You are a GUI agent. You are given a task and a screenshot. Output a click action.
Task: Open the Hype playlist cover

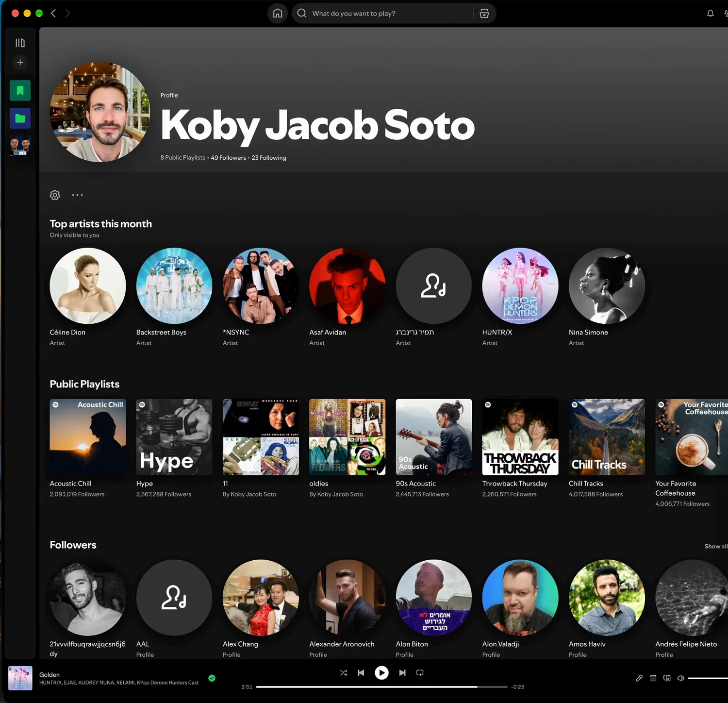(174, 437)
